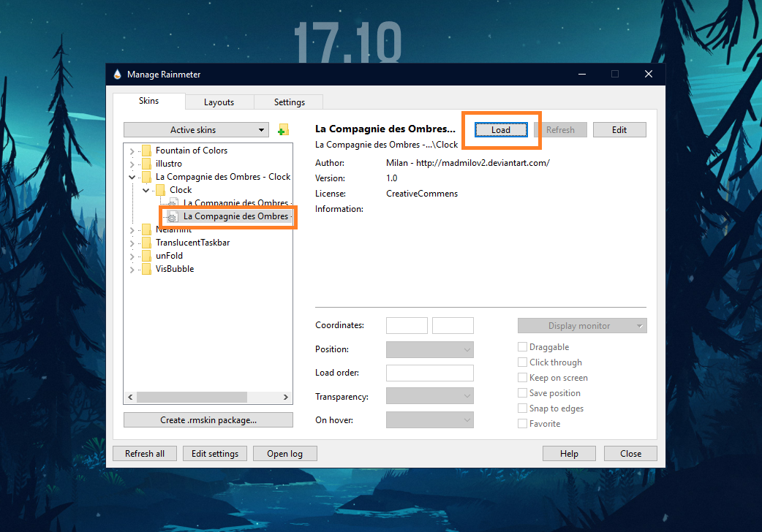This screenshot has height=532, width=762.
Task: Open the On hover combo box
Action: (x=429, y=419)
